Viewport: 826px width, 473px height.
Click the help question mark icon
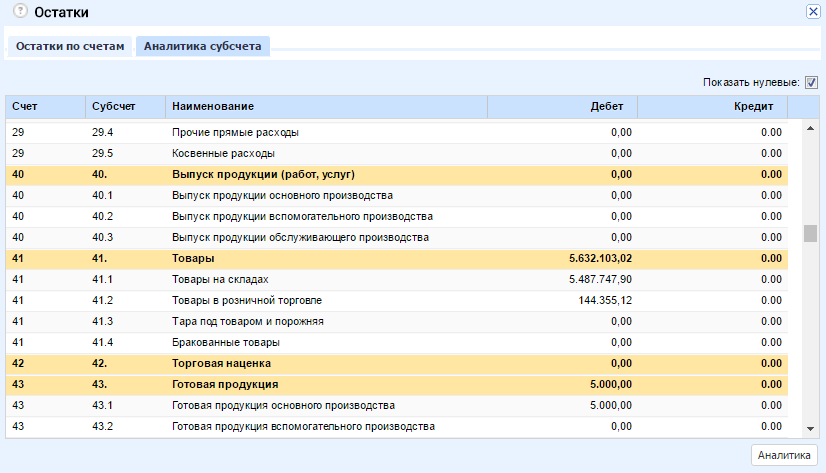pos(20,11)
